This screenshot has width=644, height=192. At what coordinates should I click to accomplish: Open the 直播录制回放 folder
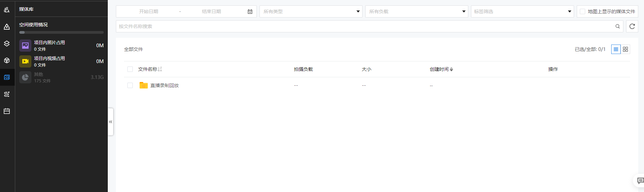(164, 85)
